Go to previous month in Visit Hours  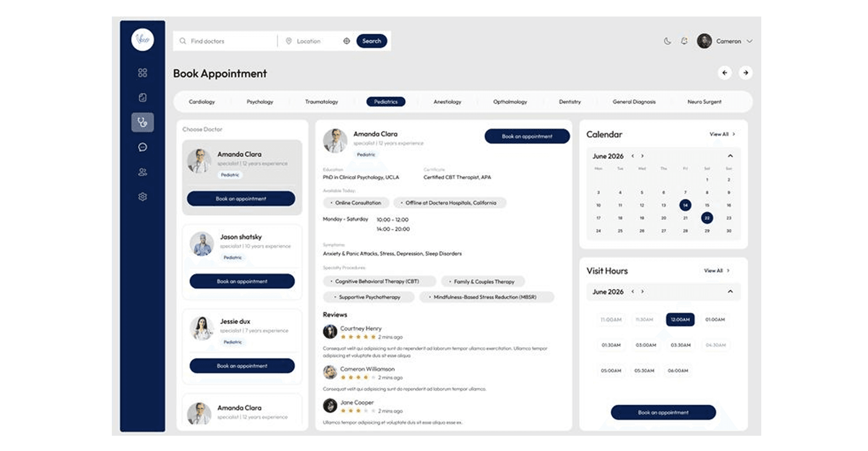633,292
